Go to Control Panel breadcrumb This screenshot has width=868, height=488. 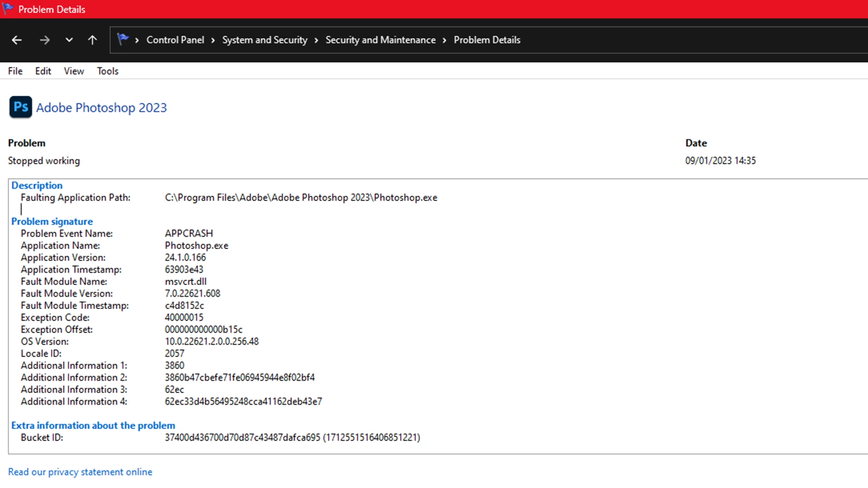pyautogui.click(x=175, y=40)
